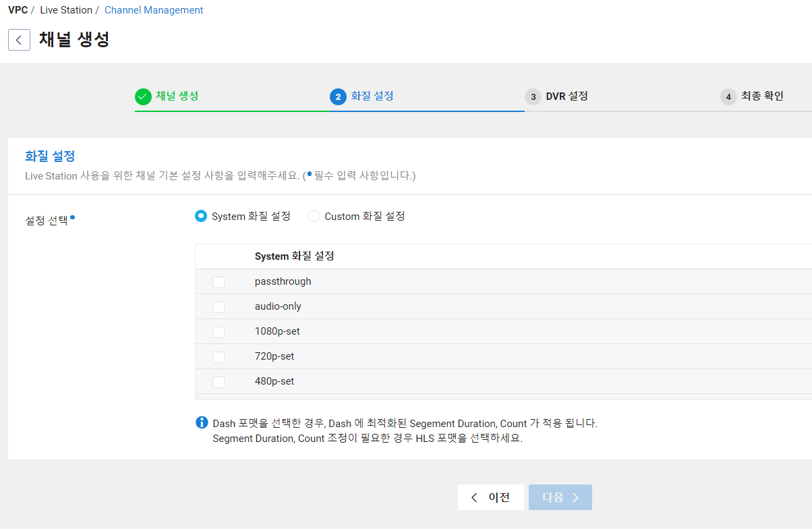
Task: Click the 설정 선택 field label
Action: pyautogui.click(x=47, y=221)
